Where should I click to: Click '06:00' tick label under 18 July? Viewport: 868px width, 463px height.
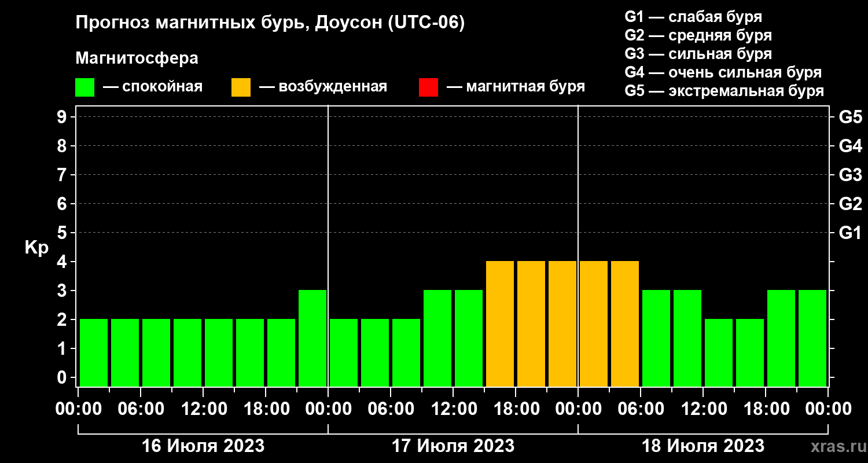click(641, 409)
